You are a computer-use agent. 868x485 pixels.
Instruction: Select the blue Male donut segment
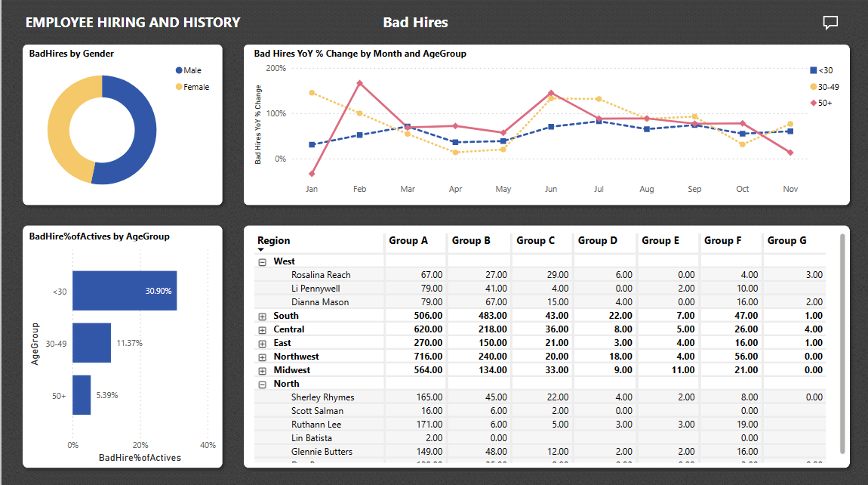pyautogui.click(x=142, y=128)
